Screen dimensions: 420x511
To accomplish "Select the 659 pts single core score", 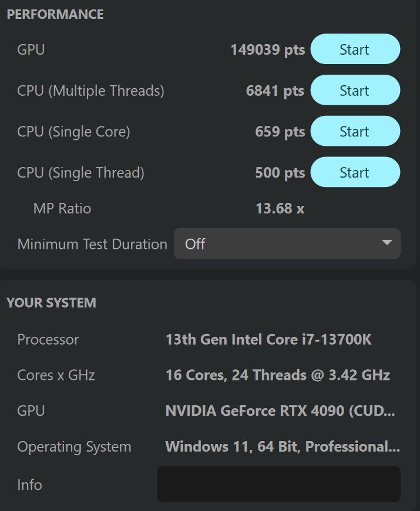I will [x=280, y=132].
